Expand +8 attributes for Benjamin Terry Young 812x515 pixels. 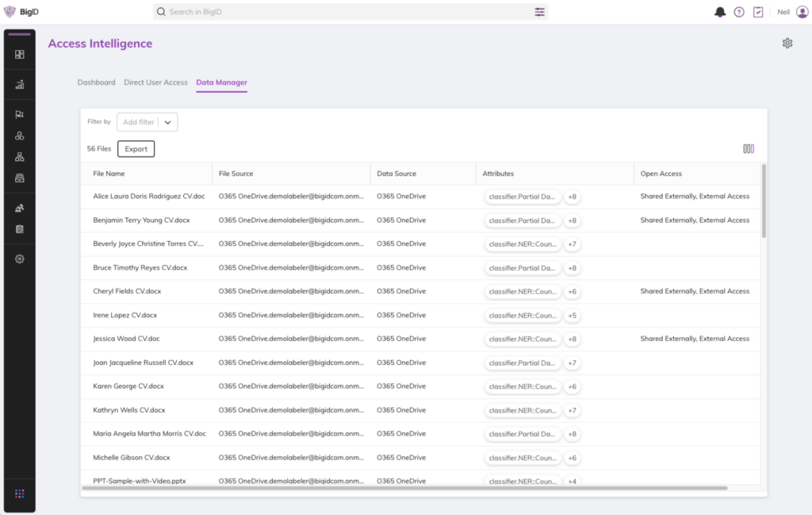point(573,221)
